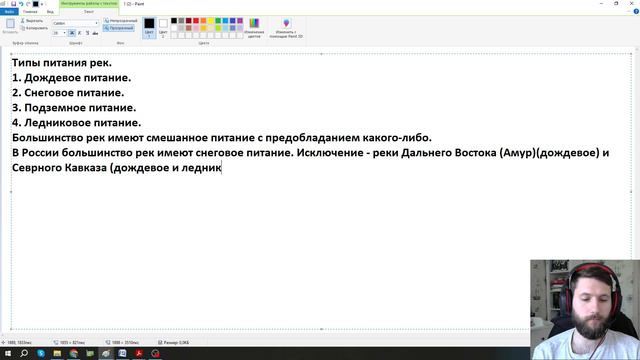Pick the gray palette color
This screenshot has width=640, height=360.
[x=181, y=21]
